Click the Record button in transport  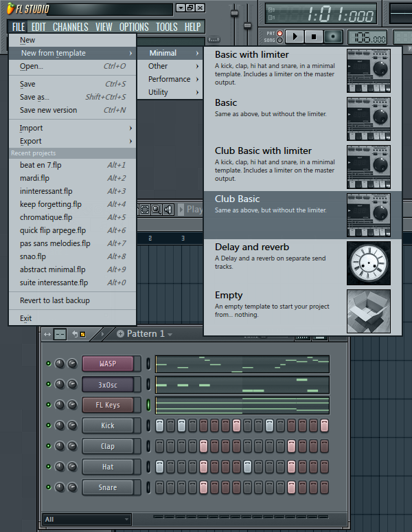coord(334,36)
